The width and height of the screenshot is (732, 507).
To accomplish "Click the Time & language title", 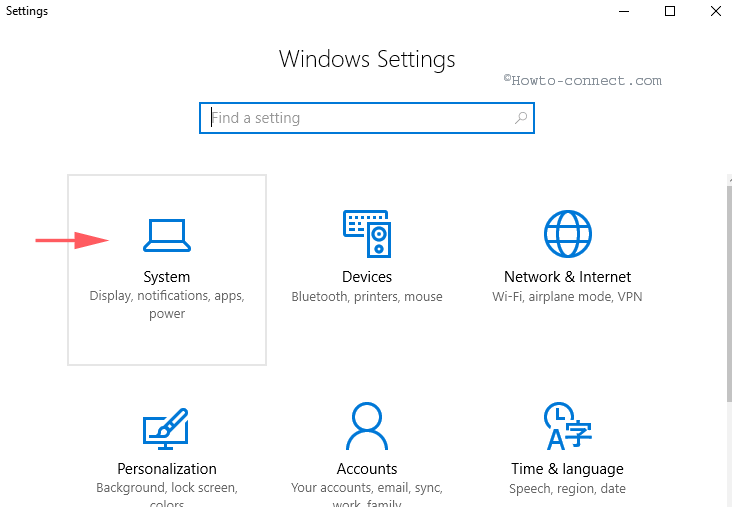I will [568, 469].
